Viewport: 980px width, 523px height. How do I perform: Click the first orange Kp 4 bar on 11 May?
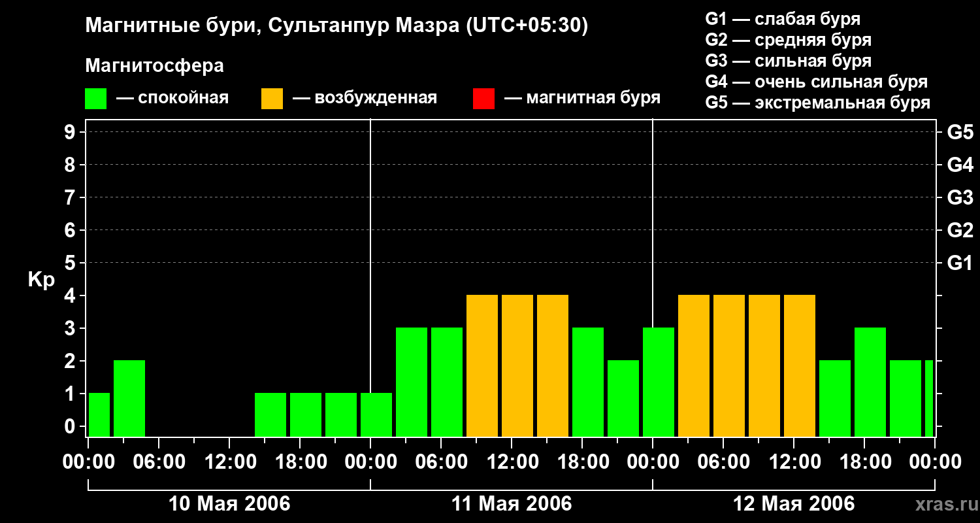click(482, 365)
